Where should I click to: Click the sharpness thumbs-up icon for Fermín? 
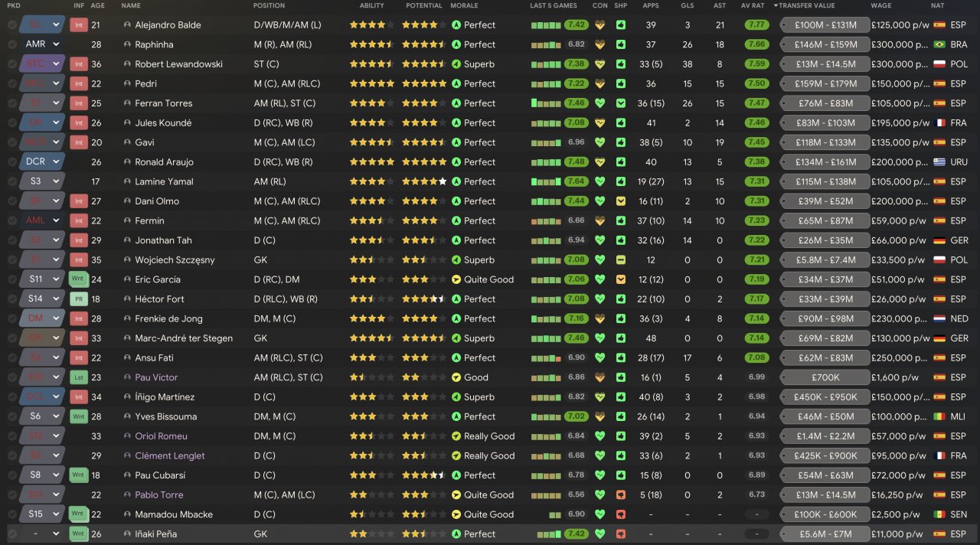coord(621,220)
